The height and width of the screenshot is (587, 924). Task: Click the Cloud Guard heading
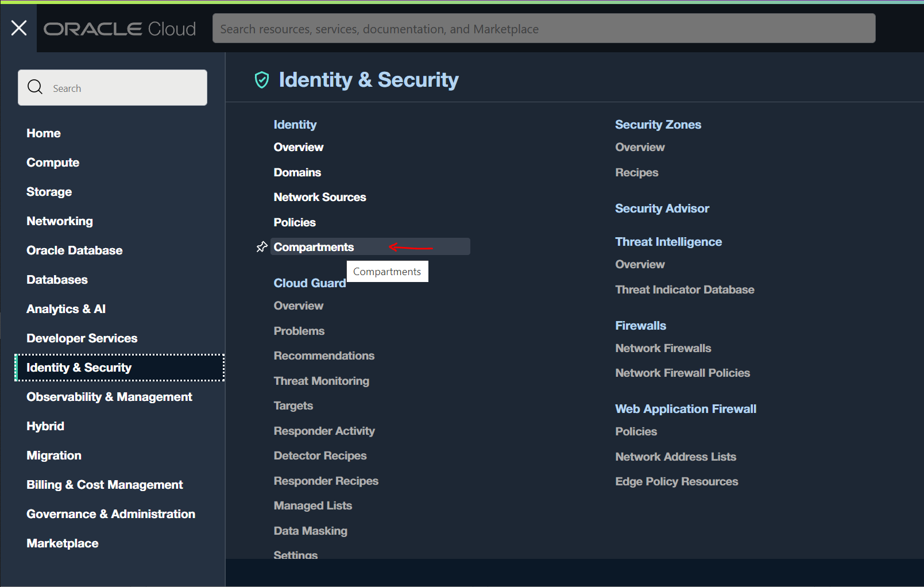pos(310,283)
